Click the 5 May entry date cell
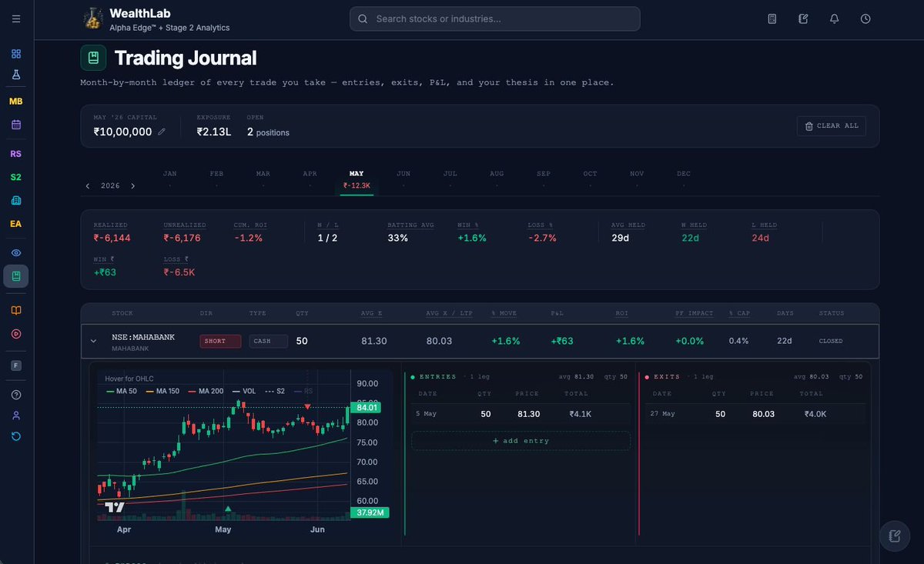Viewport: 924px width, 564px height. tap(427, 414)
